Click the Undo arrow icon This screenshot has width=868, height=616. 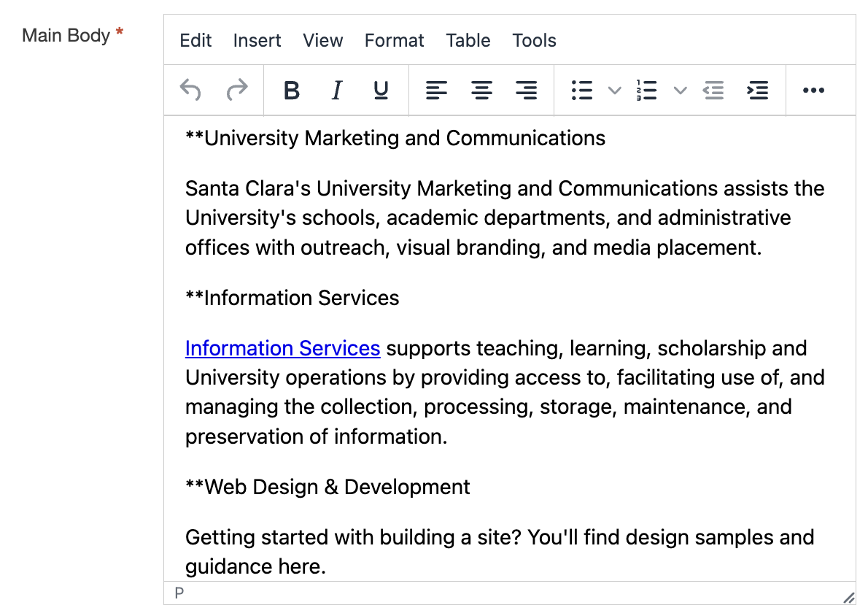190,90
